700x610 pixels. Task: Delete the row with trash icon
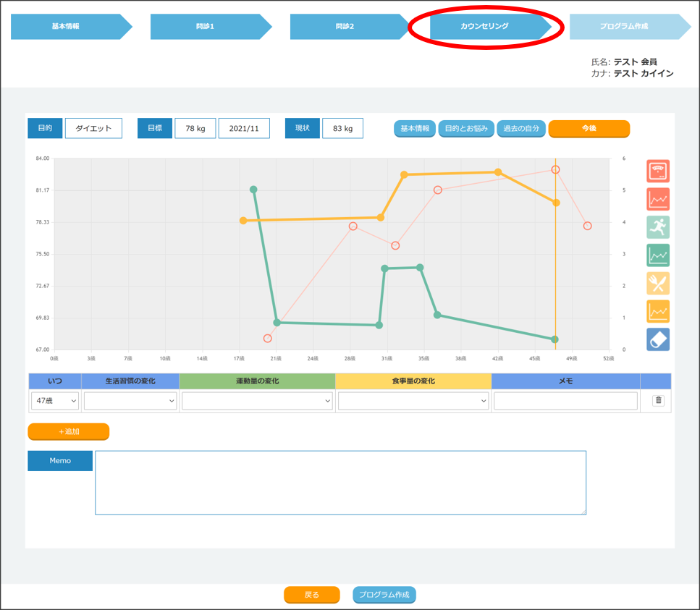pyautogui.click(x=658, y=400)
